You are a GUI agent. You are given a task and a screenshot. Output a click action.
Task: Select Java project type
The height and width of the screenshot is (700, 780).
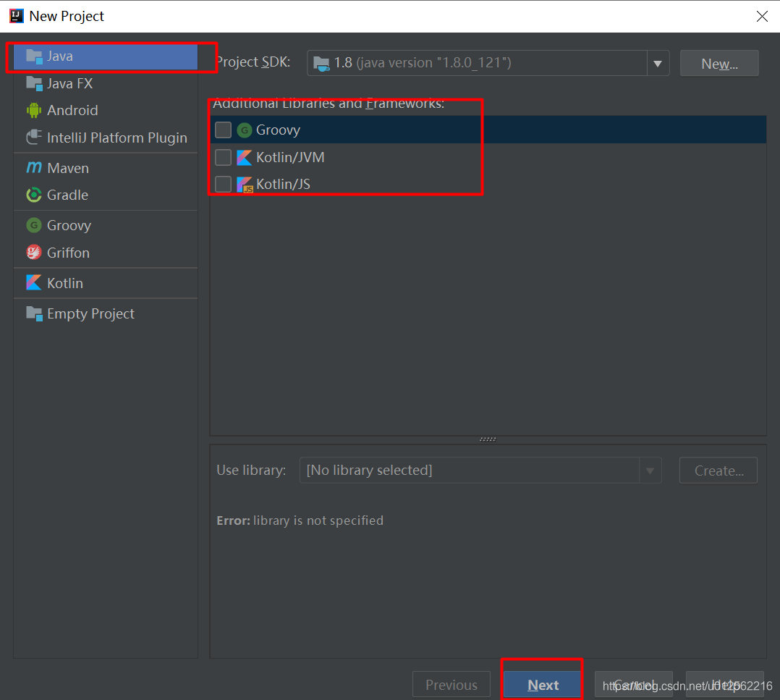pos(106,56)
